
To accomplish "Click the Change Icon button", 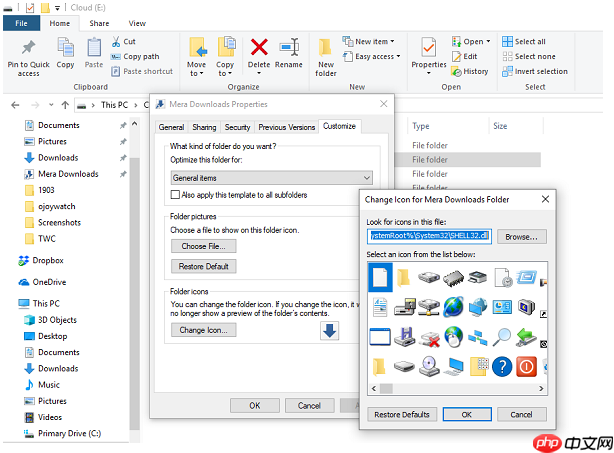I will [x=204, y=330].
